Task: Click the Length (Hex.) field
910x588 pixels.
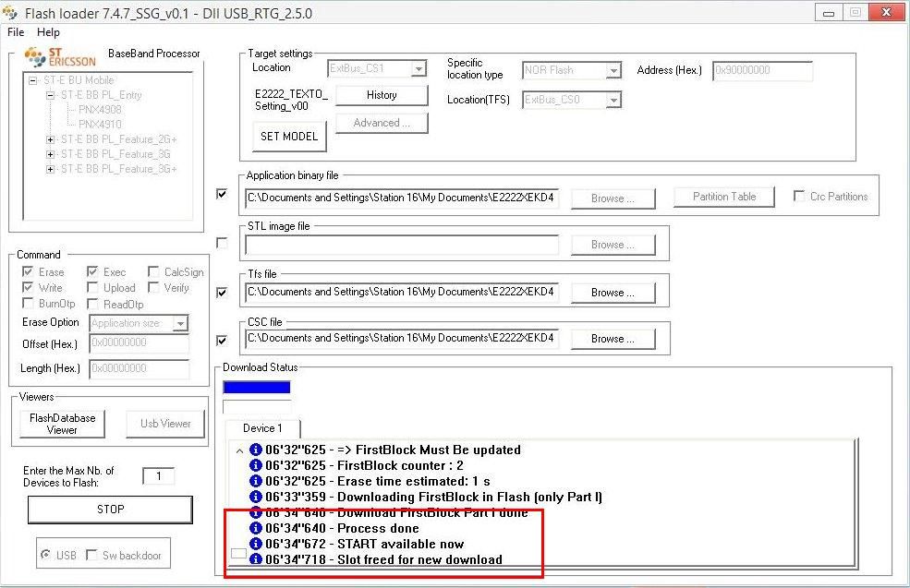Action: pyautogui.click(x=140, y=369)
